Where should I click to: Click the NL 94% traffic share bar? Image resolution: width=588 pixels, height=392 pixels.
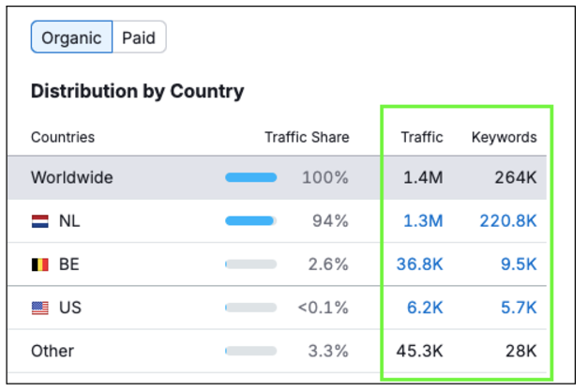point(250,221)
